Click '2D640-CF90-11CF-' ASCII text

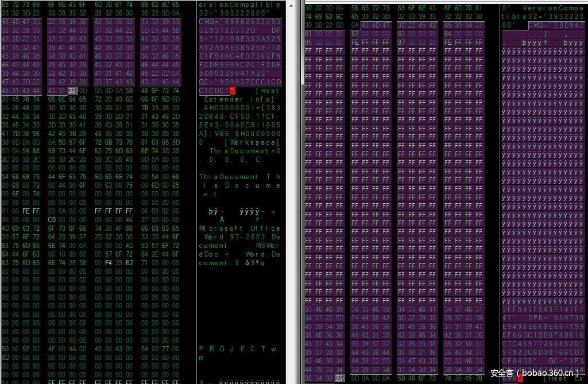click(x=239, y=117)
